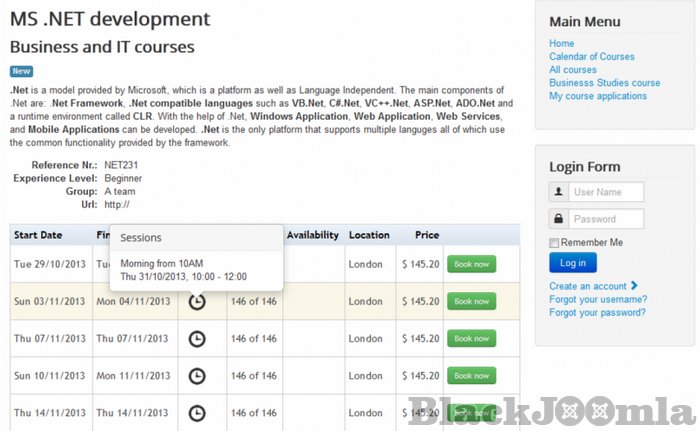Click the clock icon in Thu 14/11/2013 row
The width and height of the screenshot is (700, 431).
click(x=197, y=412)
